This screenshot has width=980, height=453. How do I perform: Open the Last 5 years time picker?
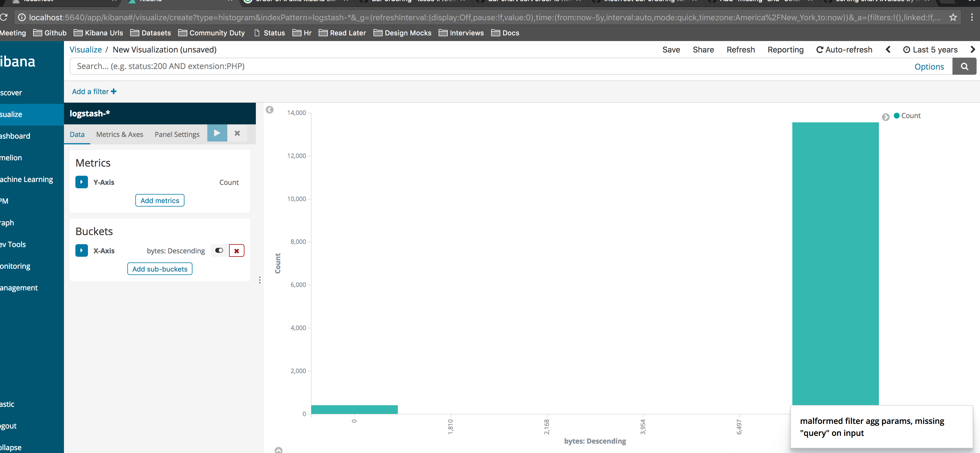tap(930, 50)
